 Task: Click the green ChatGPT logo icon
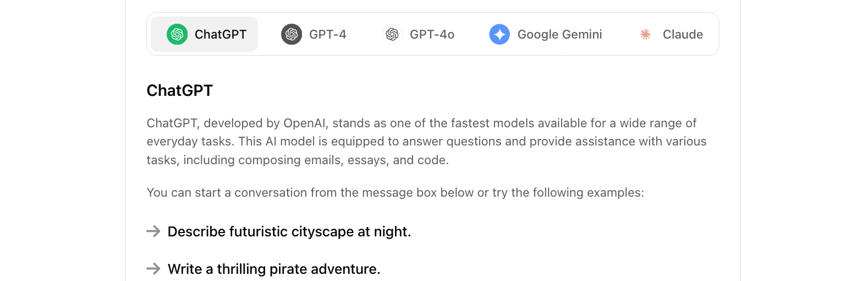click(177, 34)
